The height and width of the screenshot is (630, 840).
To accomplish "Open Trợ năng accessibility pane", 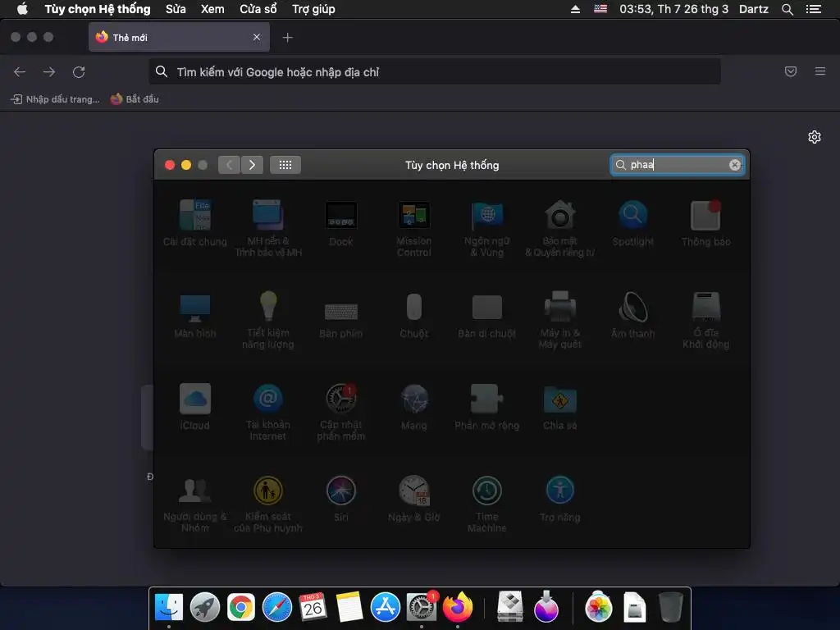I will [x=559, y=499].
